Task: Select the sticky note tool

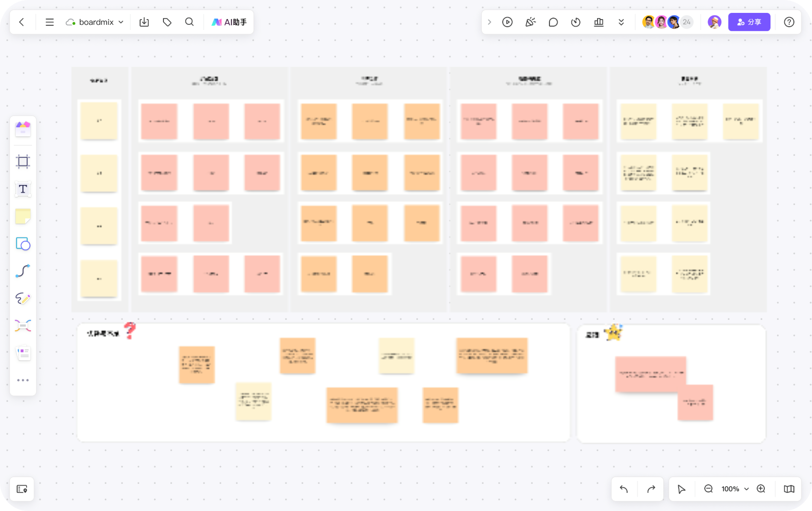Action: click(x=23, y=216)
